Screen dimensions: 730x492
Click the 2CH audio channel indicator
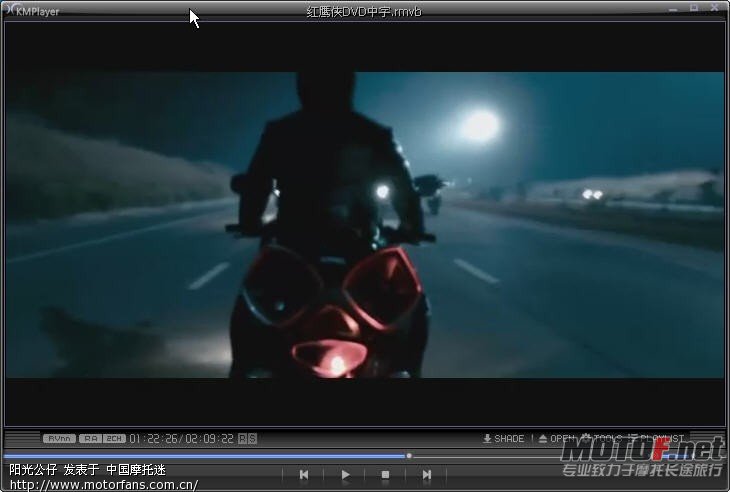(114, 438)
